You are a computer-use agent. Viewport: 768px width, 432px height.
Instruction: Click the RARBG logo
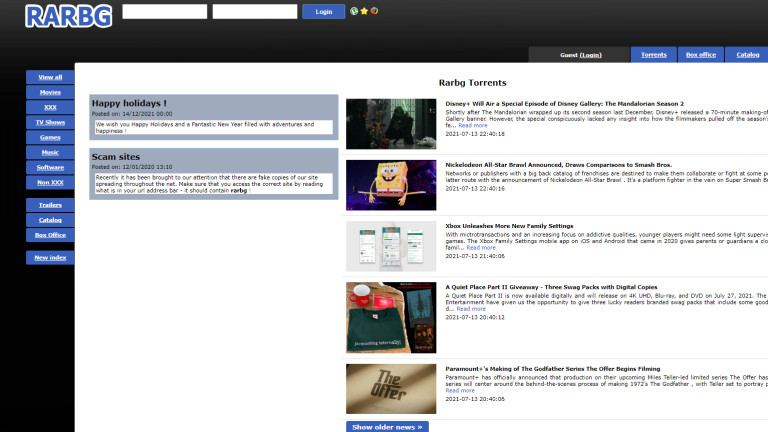point(68,15)
